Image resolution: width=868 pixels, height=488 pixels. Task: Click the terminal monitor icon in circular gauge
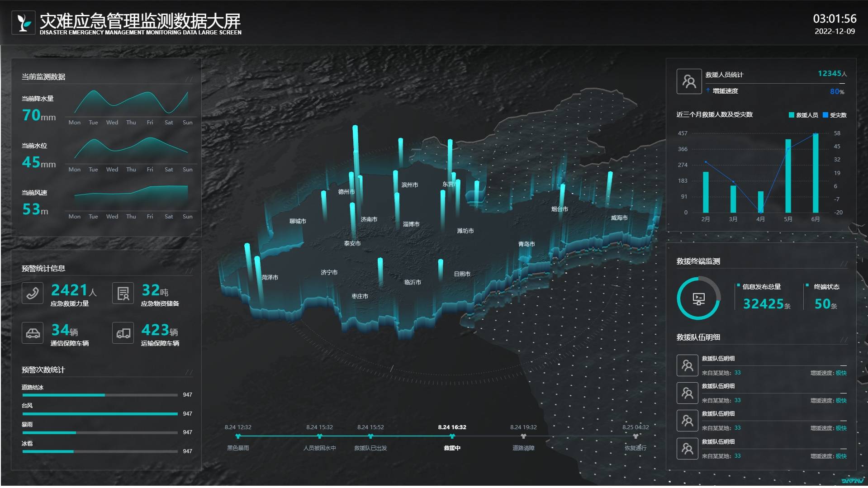point(698,298)
